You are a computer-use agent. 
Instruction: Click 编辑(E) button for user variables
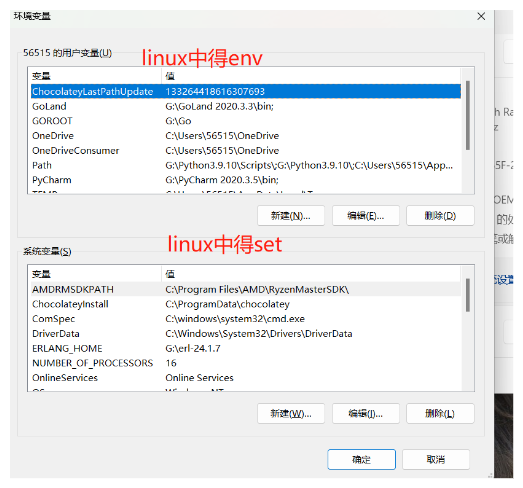coord(366,216)
